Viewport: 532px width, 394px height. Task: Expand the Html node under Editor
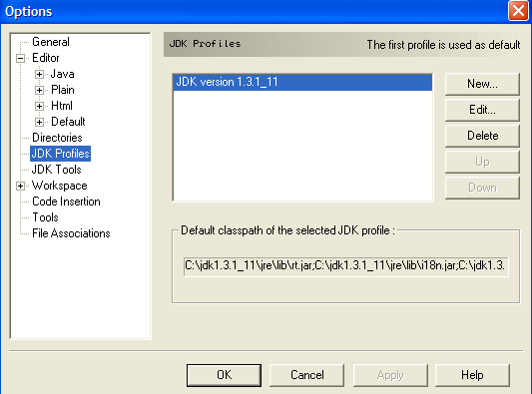(39, 106)
